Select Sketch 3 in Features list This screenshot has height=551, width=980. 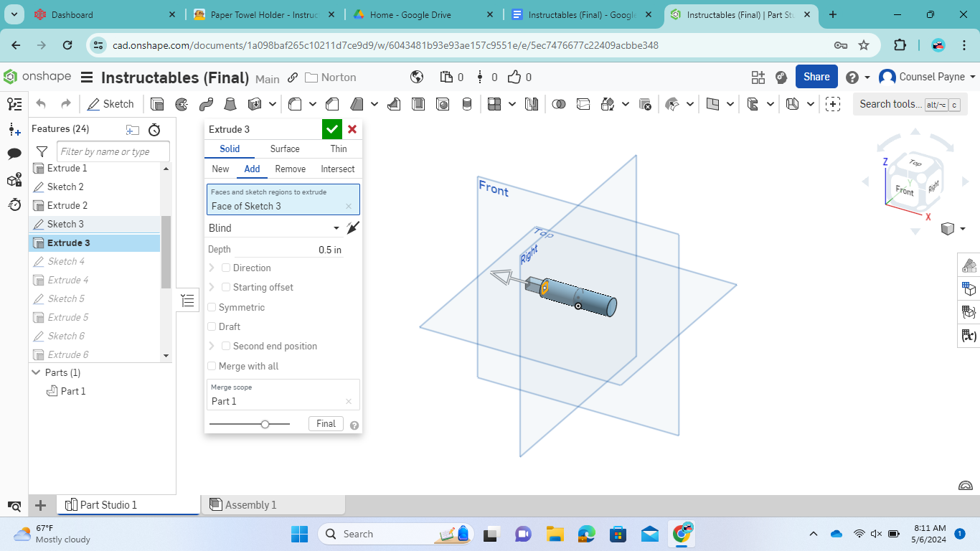coord(94,224)
